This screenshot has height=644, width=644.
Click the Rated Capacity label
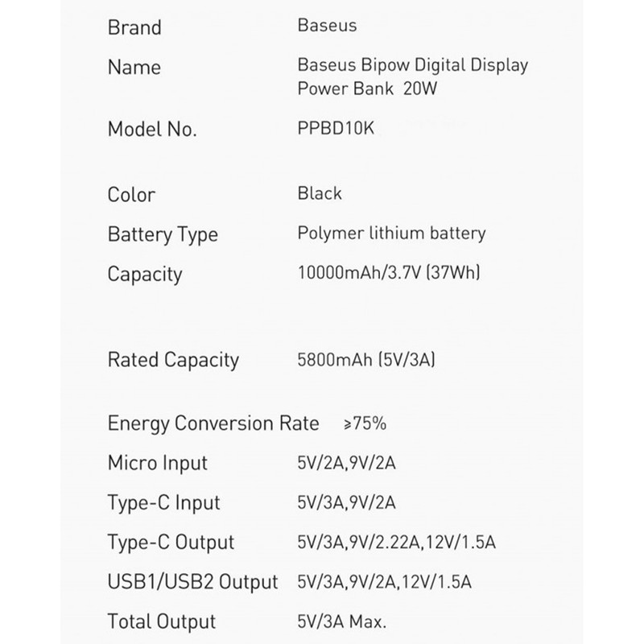click(173, 360)
